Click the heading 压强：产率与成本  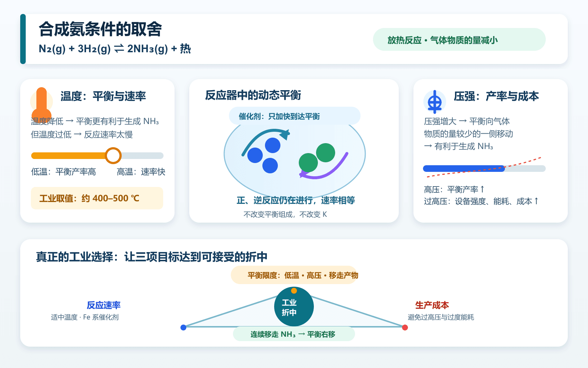[x=496, y=96]
